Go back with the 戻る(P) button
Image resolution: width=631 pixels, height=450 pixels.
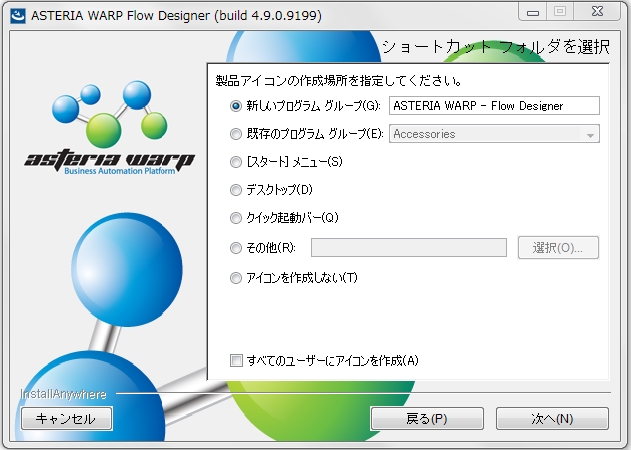click(427, 419)
